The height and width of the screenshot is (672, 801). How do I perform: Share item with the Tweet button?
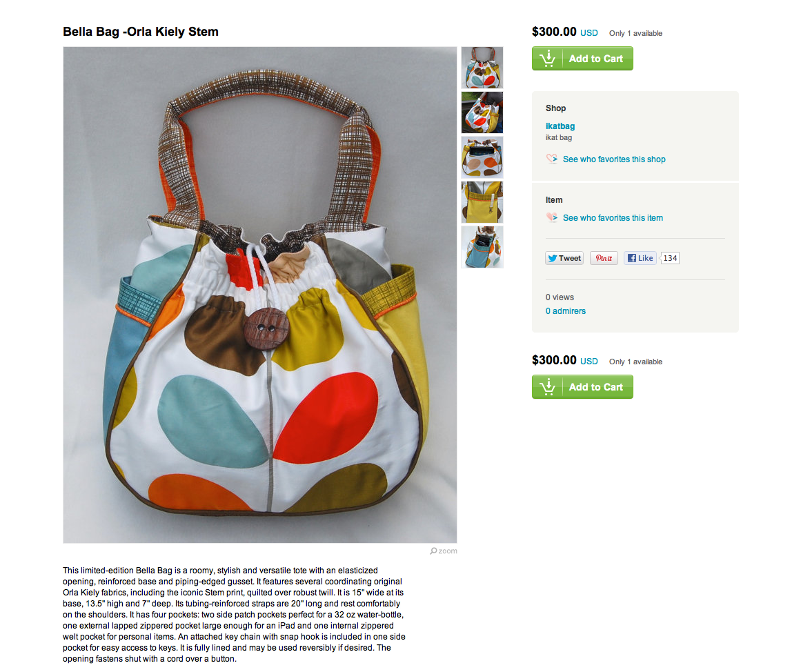(x=564, y=258)
